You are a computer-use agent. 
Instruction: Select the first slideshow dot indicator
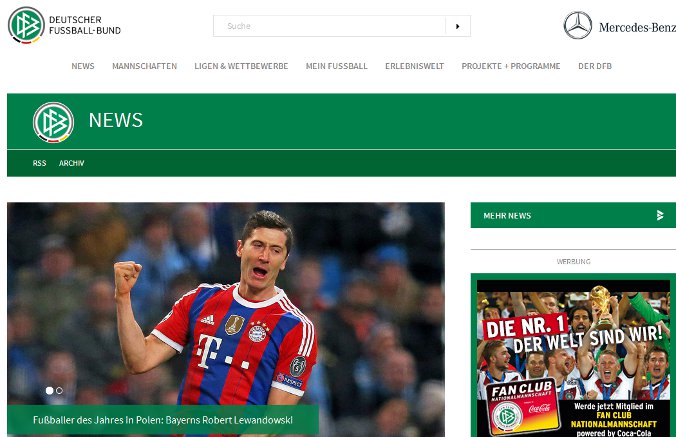(x=49, y=390)
